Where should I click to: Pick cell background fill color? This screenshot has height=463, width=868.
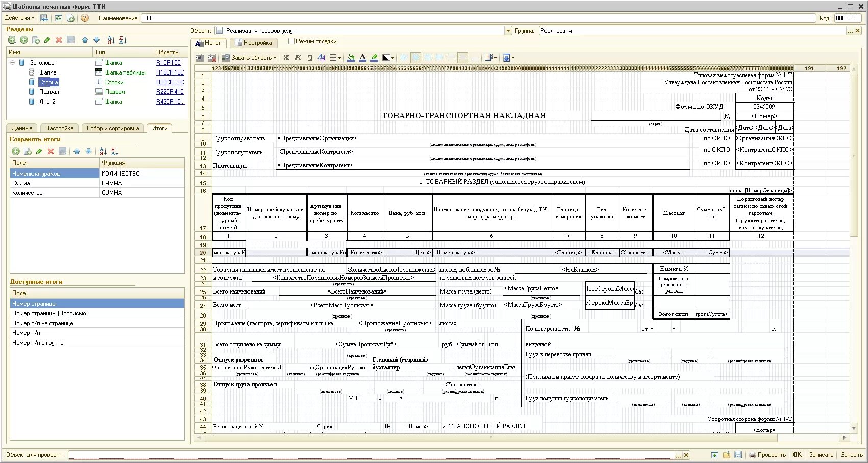click(x=351, y=58)
